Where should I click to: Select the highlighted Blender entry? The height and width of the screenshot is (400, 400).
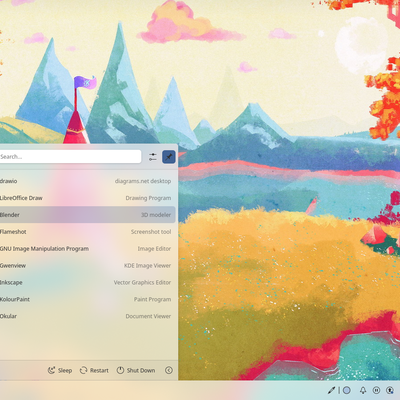(x=87, y=215)
